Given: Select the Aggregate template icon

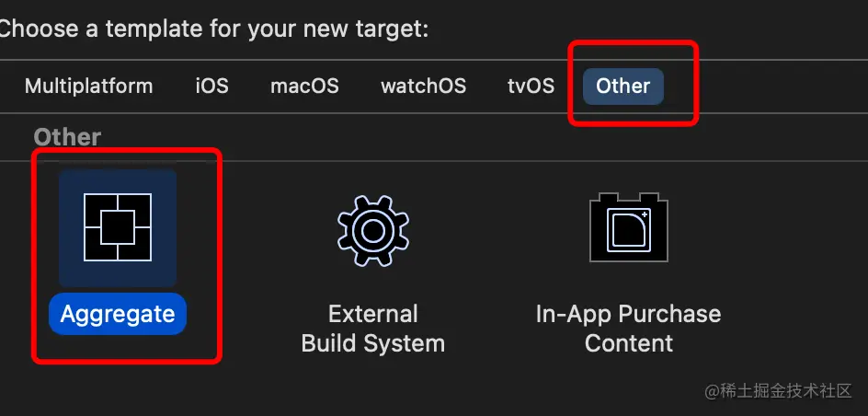Looking at the screenshot, I should pyautogui.click(x=118, y=227).
